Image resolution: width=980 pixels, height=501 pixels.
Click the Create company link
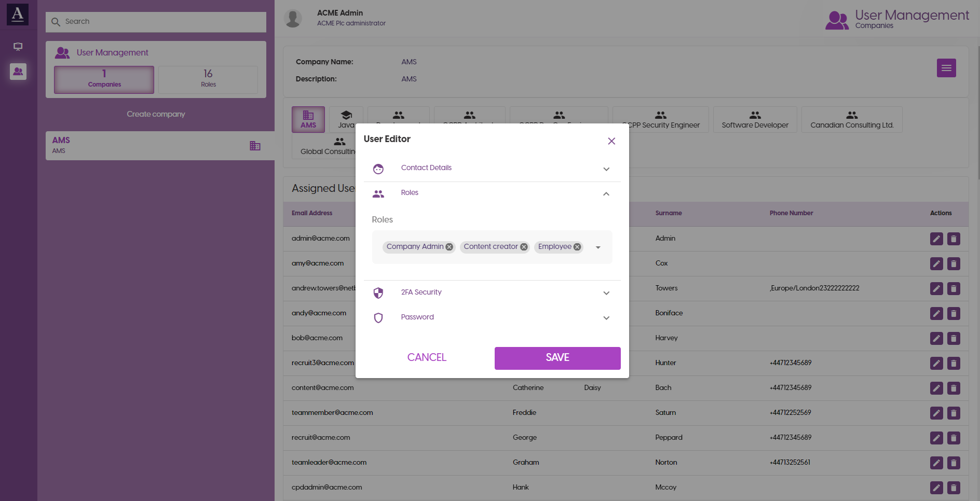click(x=156, y=114)
